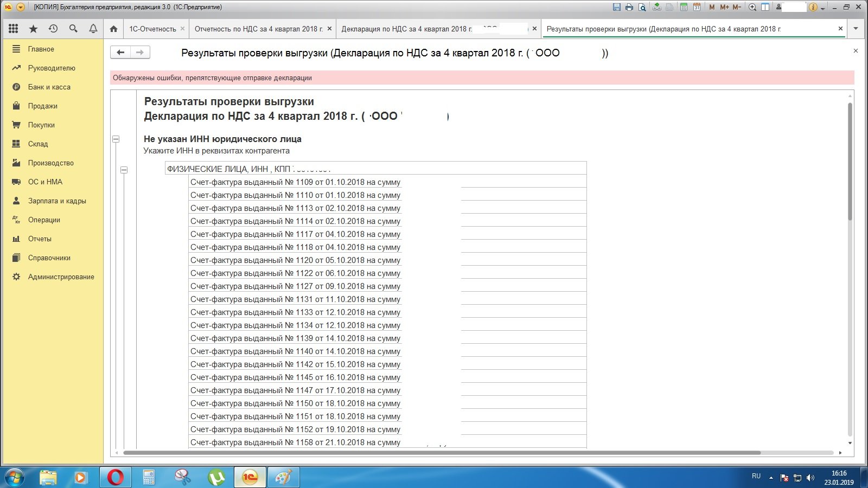Open the calendar icon in title bar
The height and width of the screenshot is (488, 868).
click(x=697, y=7)
